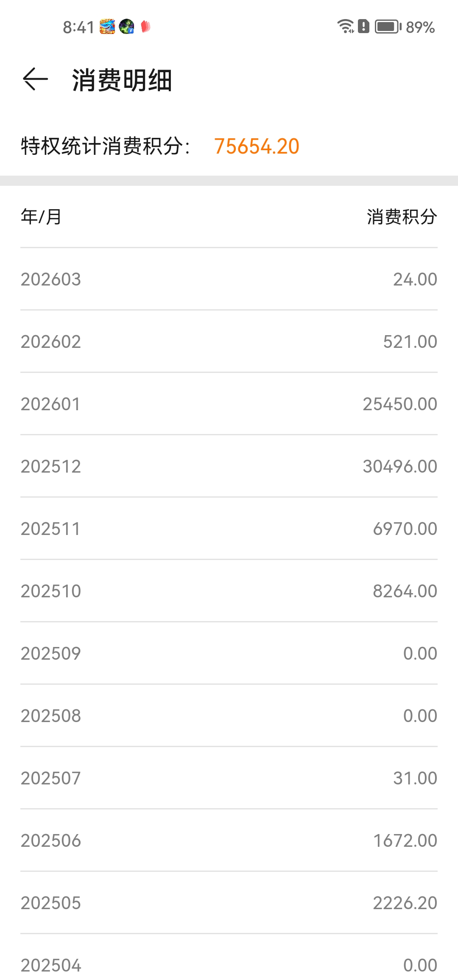Tap the green globe notification icon
The width and height of the screenshot is (458, 980).
126,27
